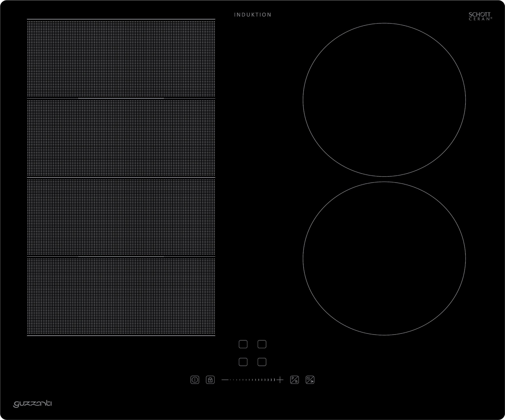Viewport: 505px width, 420px height.
Task: Tap the third dotted flex zone segment
Action: click(x=121, y=217)
